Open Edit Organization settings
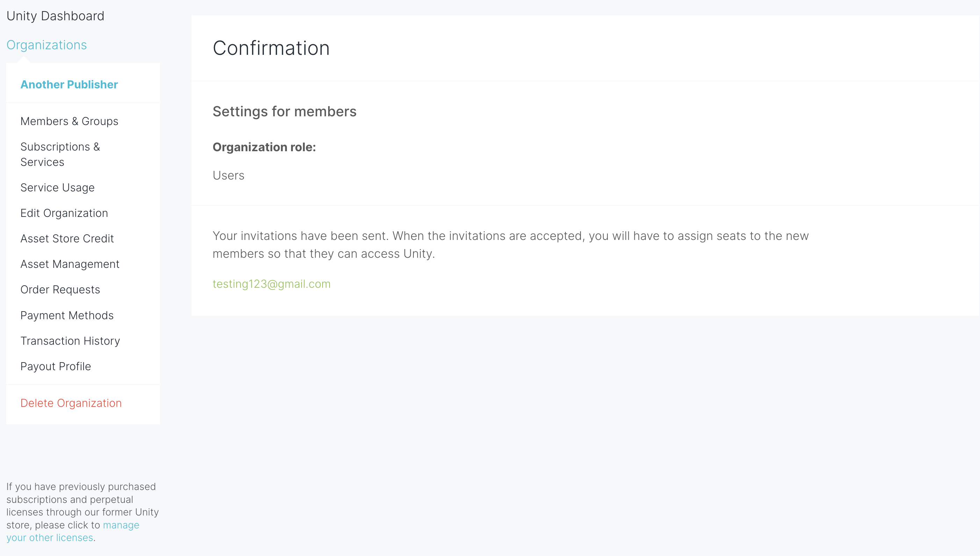 point(64,213)
